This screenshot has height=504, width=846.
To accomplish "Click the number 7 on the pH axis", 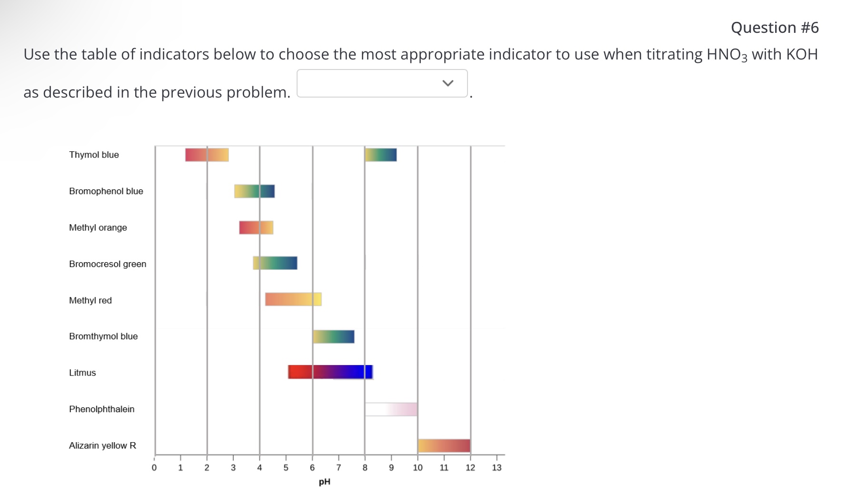I will click(x=338, y=467).
